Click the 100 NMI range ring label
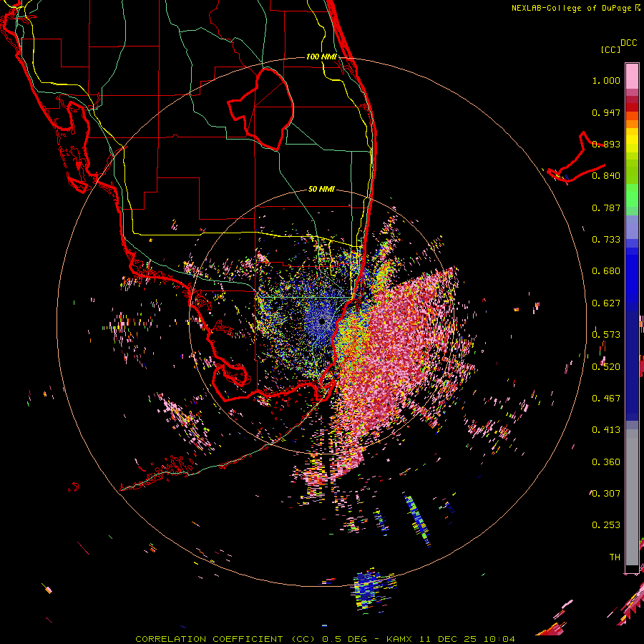The height and width of the screenshot is (644, 644). pyautogui.click(x=321, y=57)
